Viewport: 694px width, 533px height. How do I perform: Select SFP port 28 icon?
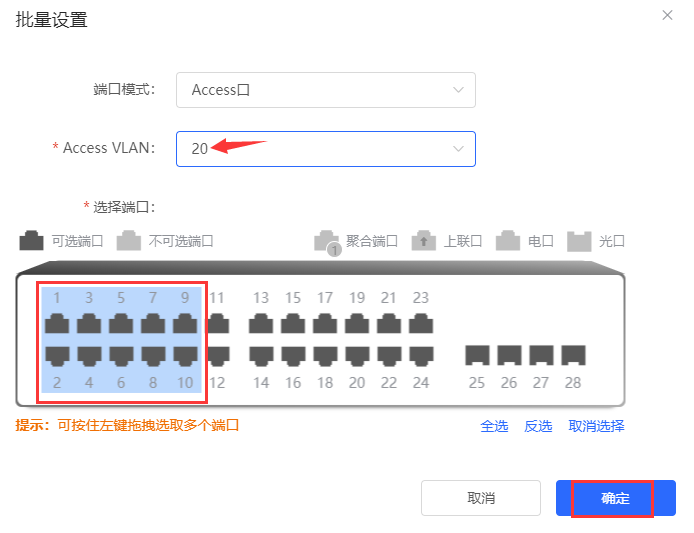tap(573, 355)
